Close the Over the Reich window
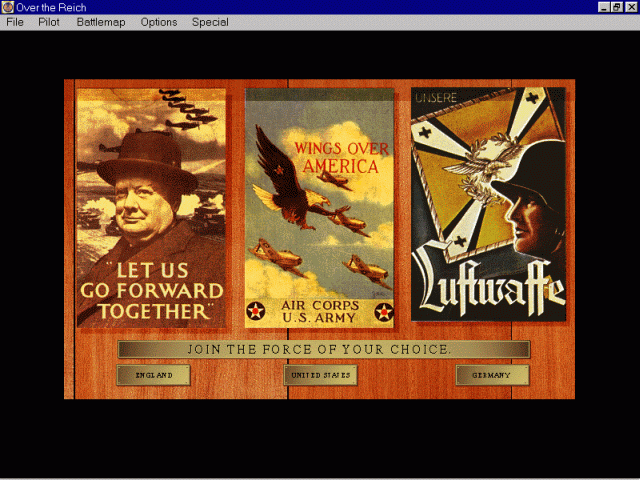640x480 pixels. 631,7
